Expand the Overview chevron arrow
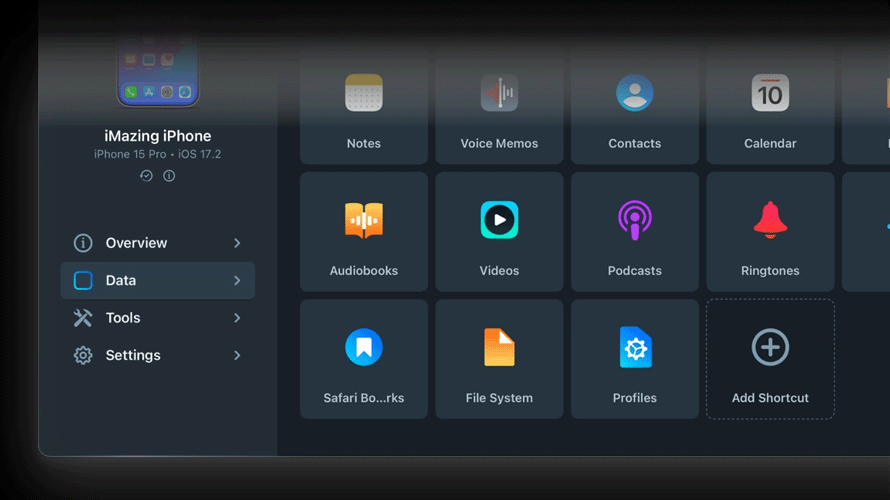The width and height of the screenshot is (890, 500). click(237, 243)
